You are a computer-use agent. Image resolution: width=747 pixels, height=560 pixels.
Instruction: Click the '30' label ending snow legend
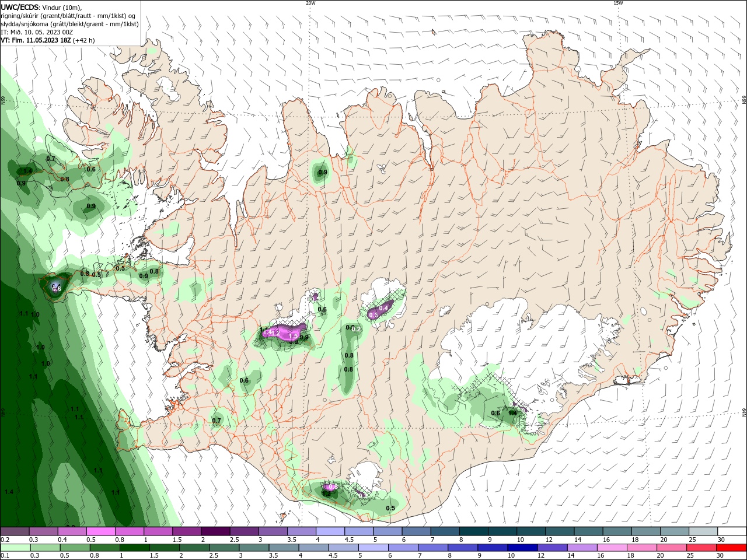pyautogui.click(x=721, y=540)
